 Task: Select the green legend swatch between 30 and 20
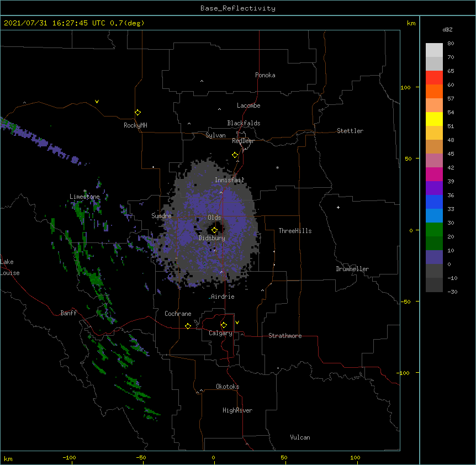coord(434,230)
